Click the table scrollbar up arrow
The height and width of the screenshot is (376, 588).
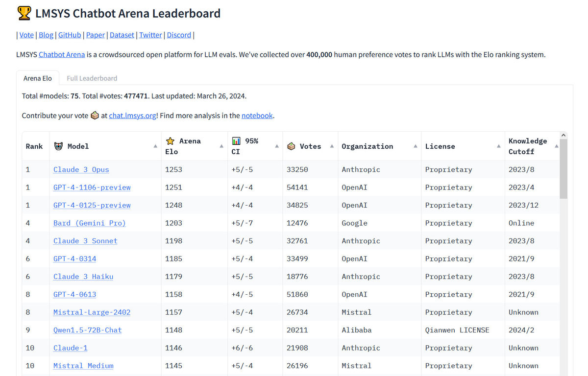tap(563, 135)
